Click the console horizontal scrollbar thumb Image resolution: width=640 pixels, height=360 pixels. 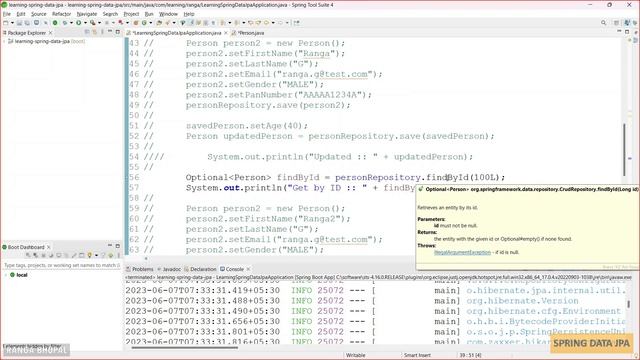pos(184,347)
